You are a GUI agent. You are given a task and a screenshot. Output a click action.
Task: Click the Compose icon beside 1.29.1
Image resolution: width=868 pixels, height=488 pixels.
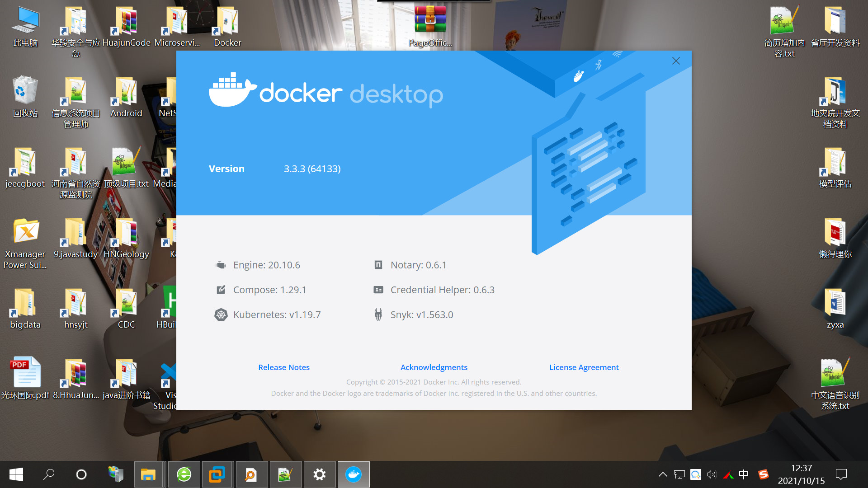click(221, 290)
